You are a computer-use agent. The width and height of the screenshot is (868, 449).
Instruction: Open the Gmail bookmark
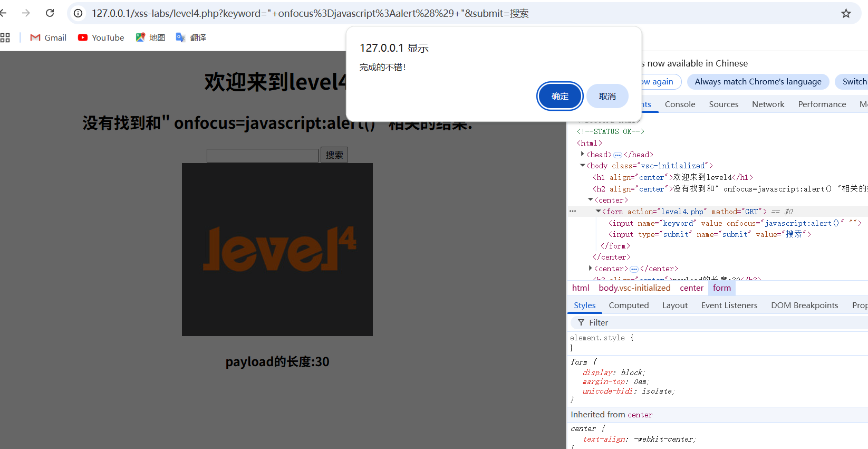[x=49, y=37]
